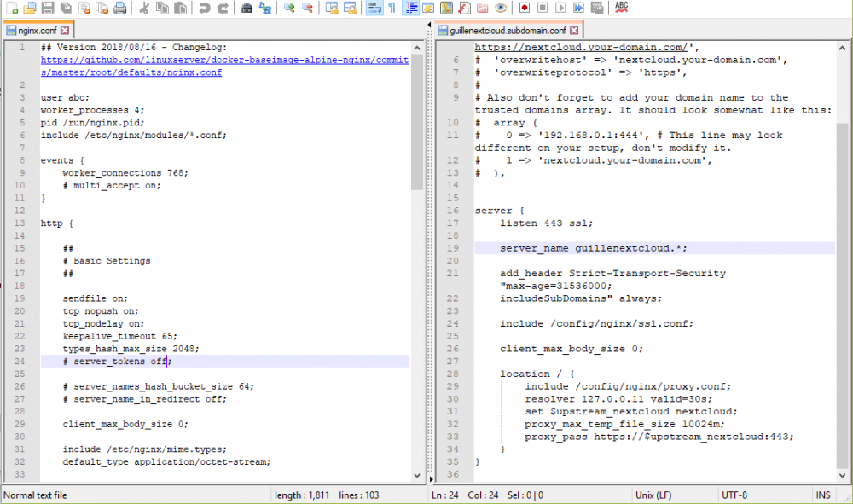Save the current recorded macro
Screen dimensions: 853x504
click(x=597, y=8)
